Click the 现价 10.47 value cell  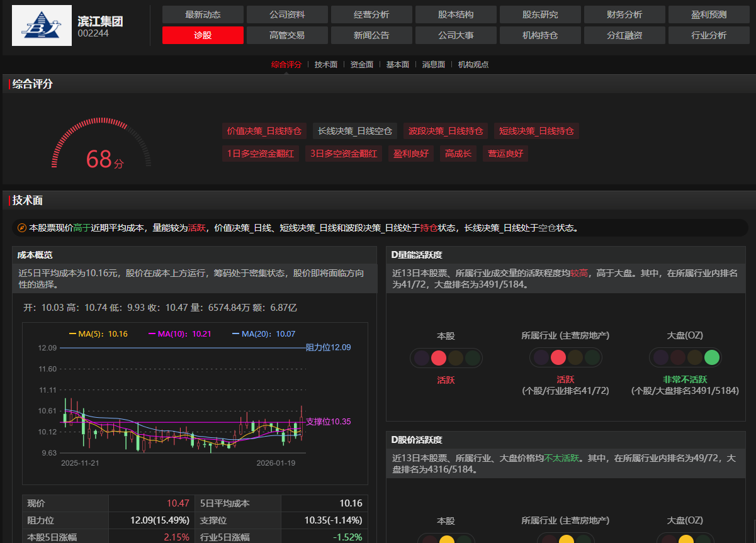[151, 503]
